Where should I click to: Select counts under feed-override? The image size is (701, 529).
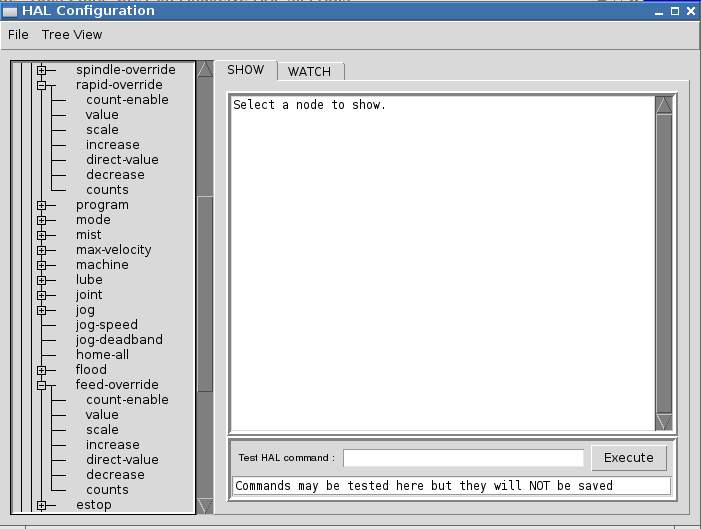(x=107, y=490)
